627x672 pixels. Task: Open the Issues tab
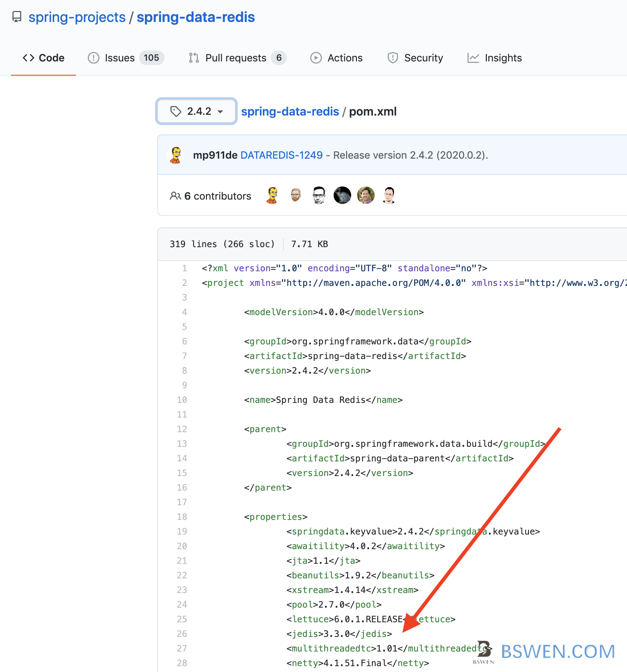tap(126, 58)
